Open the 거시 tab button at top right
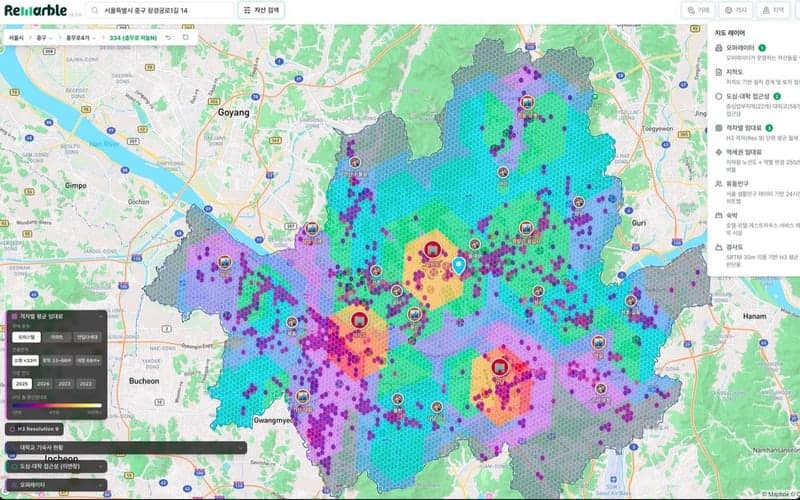This screenshot has width=800, height=500. [736, 10]
